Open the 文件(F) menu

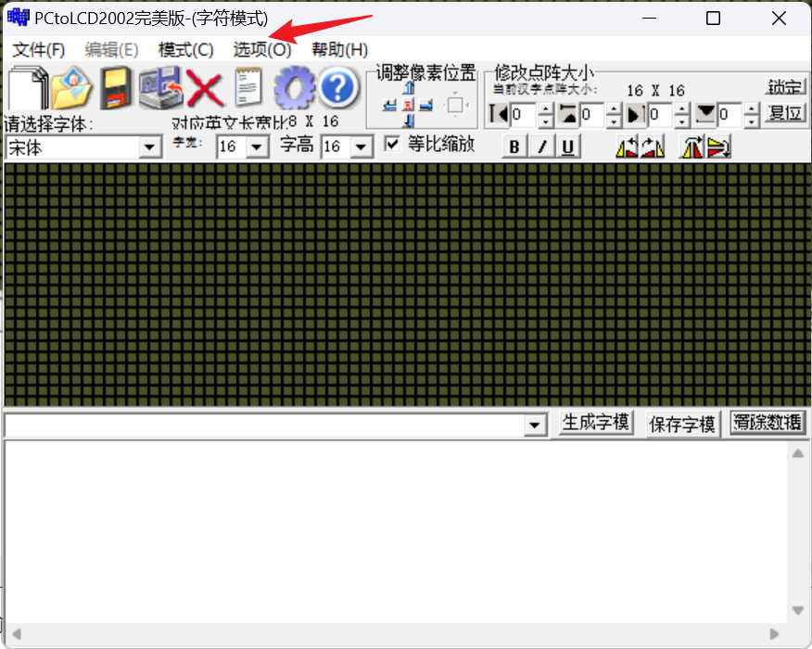[x=39, y=50]
